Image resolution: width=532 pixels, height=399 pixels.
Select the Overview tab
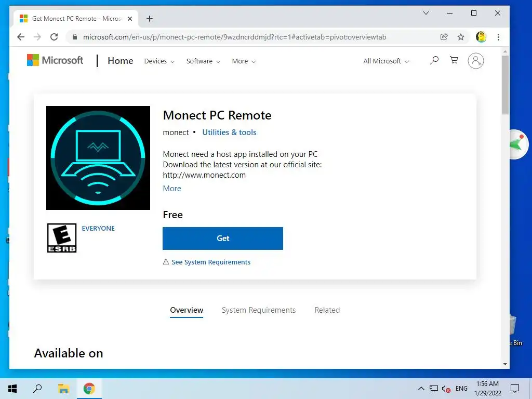click(187, 310)
